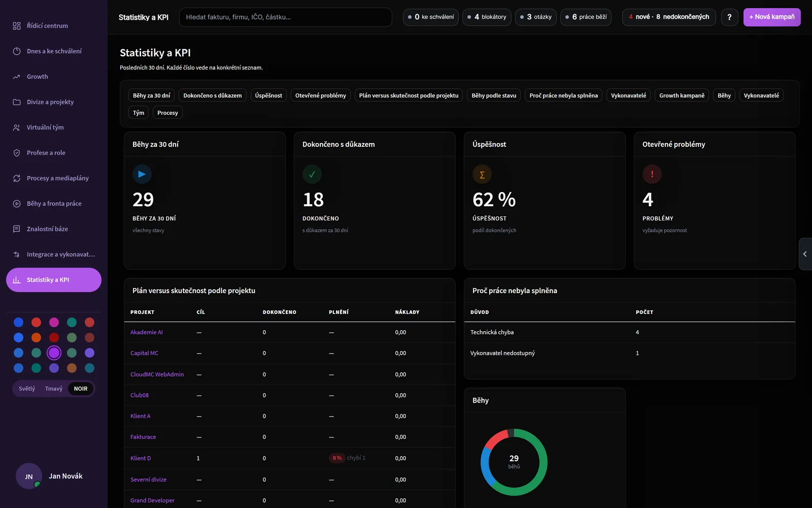Pick the selected purple accent color swatch

(54, 353)
